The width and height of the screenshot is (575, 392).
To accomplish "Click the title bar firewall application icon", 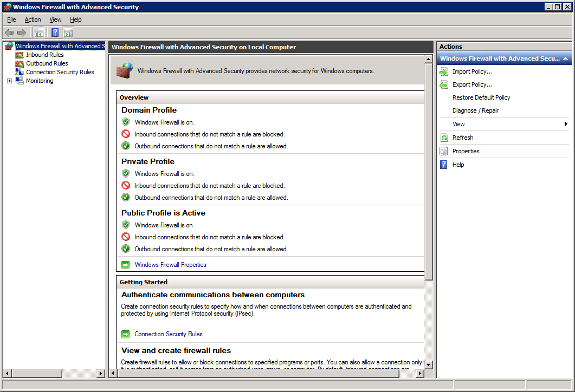I will pos(8,7).
